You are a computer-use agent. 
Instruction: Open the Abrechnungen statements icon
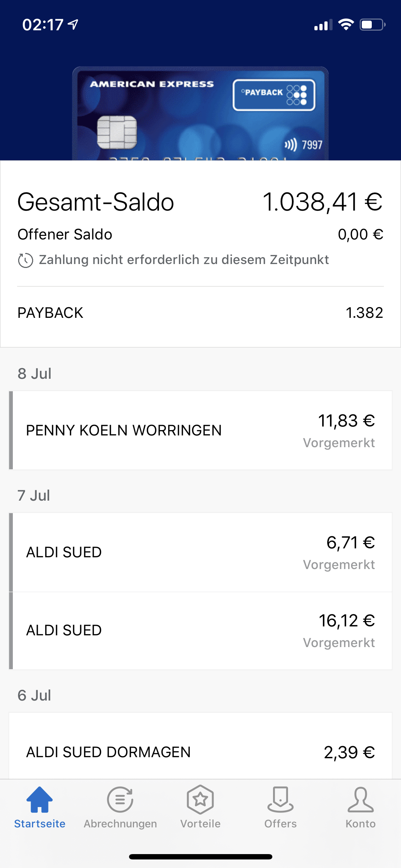tap(120, 800)
